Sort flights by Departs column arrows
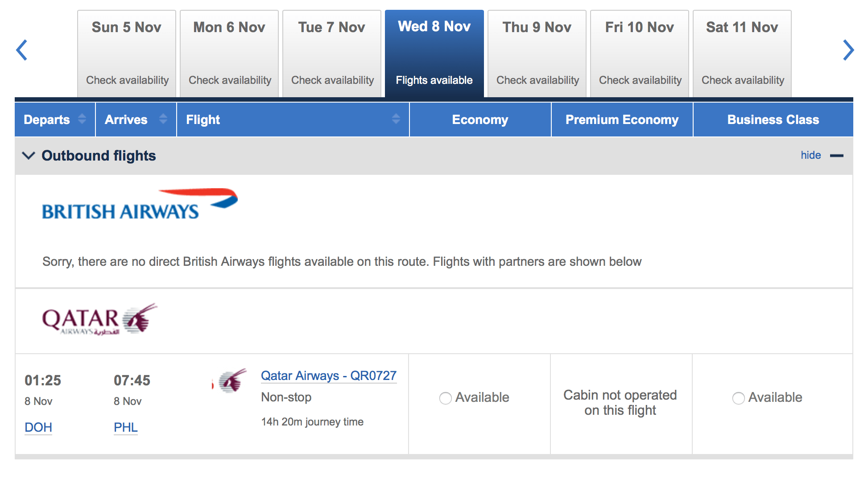Screen dimensions: 868x479 pos(82,120)
